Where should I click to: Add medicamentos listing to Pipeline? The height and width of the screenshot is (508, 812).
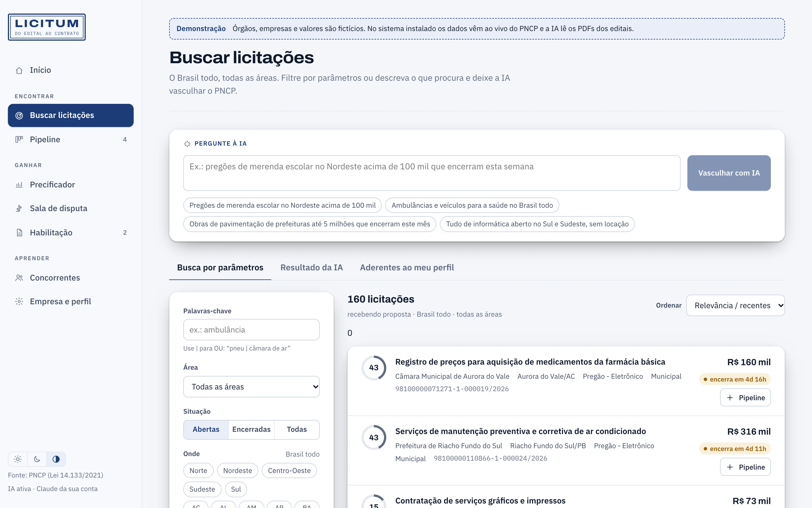click(745, 397)
